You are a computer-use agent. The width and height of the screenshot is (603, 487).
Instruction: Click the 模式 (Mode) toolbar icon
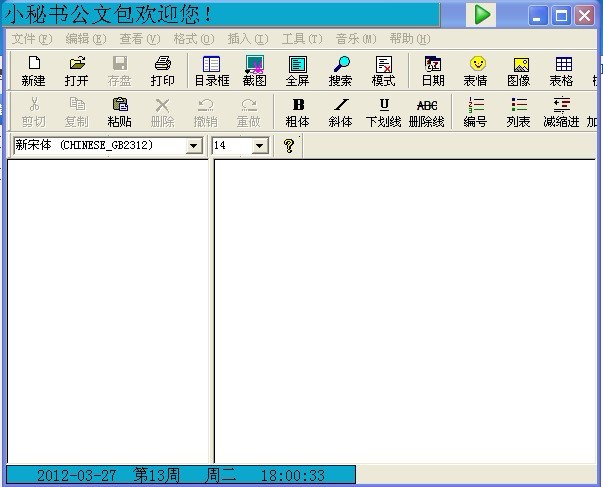click(x=384, y=71)
